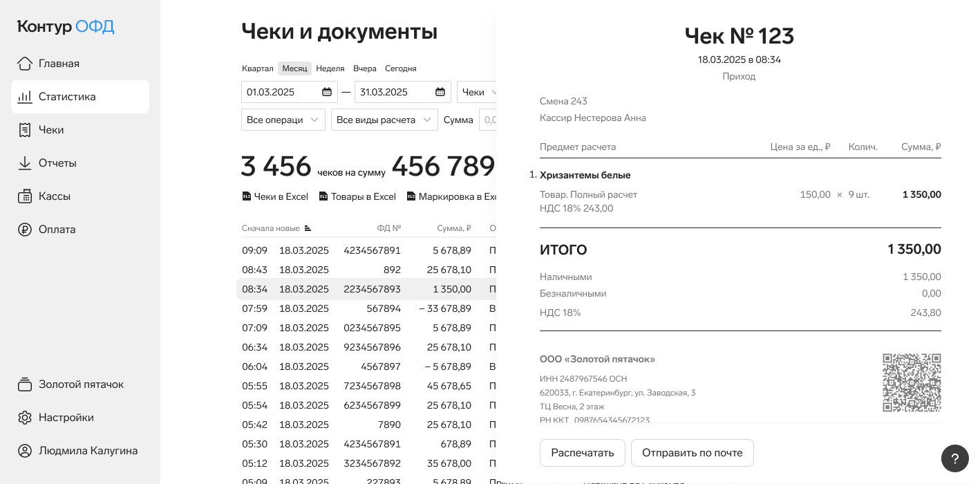Click the end date field 31.03.2025
Screen dimensions: 980x484
(403, 92)
